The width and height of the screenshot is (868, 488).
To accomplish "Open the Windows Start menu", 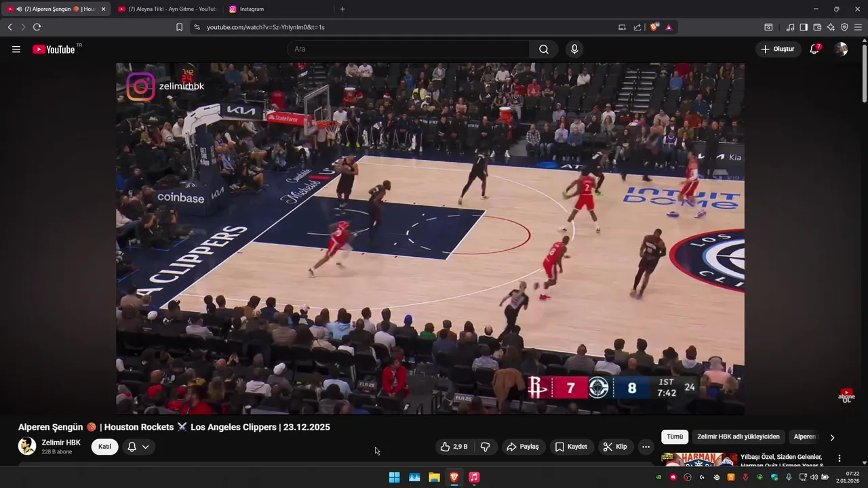I will (x=394, y=477).
